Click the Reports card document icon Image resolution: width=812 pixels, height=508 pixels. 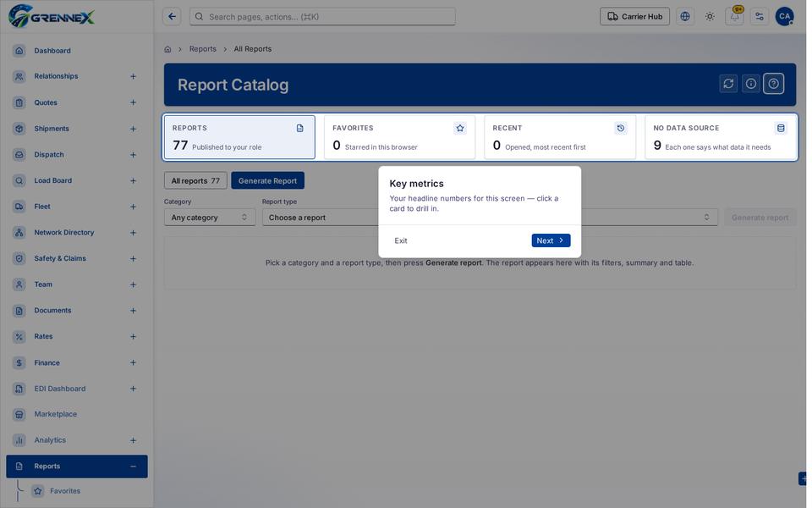pyautogui.click(x=299, y=128)
